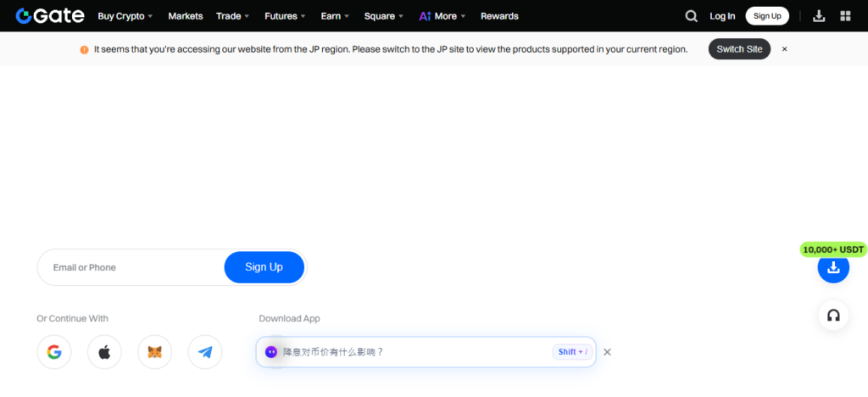Screen dimensions: 868x397
Task: Click the white Sign Up button in header
Action: (x=767, y=16)
